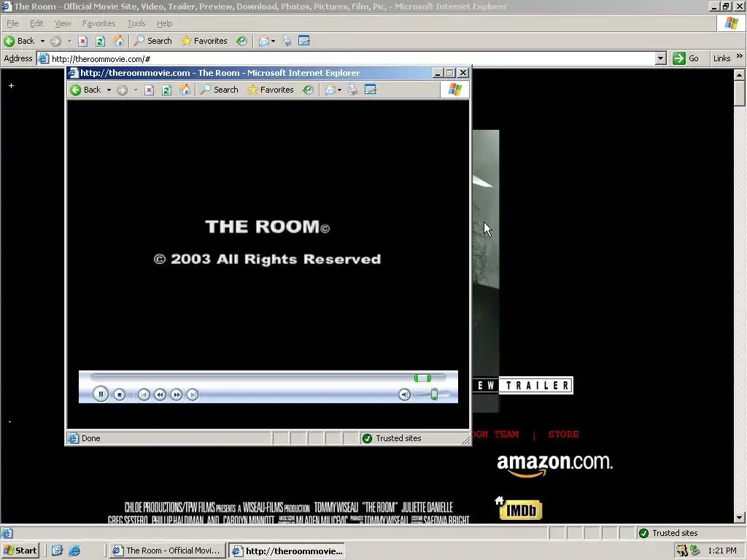
Task: Click main window scrollbar down arrow
Action: pos(739,518)
